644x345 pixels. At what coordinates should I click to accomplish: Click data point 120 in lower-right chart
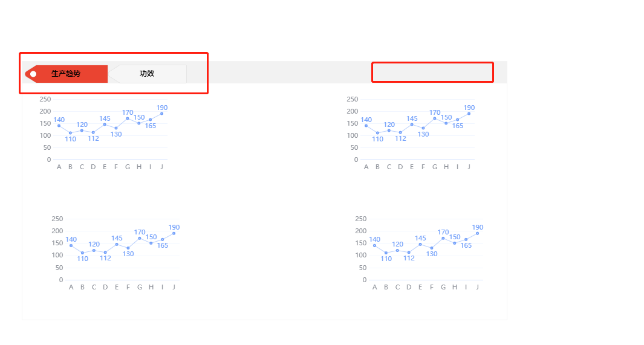[397, 250]
